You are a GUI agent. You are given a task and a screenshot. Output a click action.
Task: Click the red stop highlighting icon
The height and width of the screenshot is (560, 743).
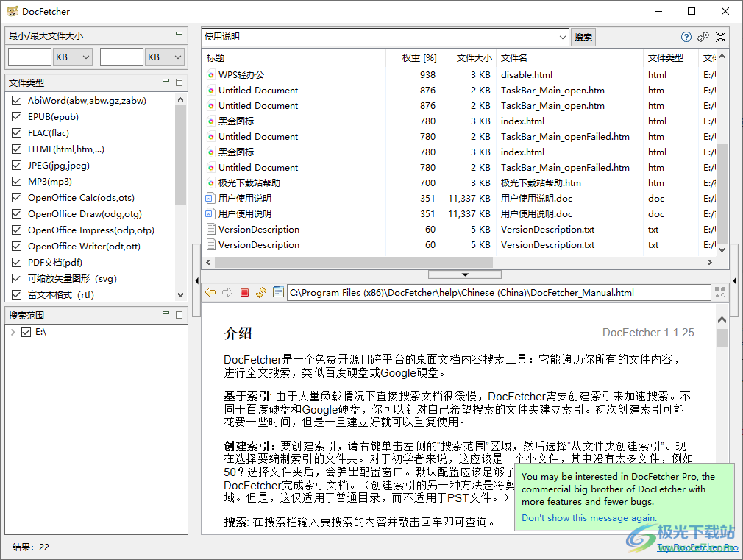point(244,292)
